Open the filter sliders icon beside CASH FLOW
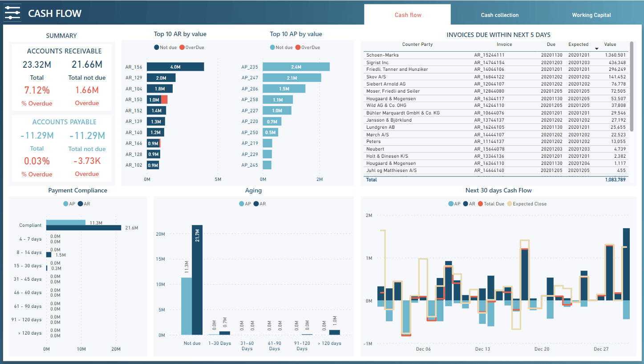This screenshot has height=364, width=644. [x=12, y=13]
